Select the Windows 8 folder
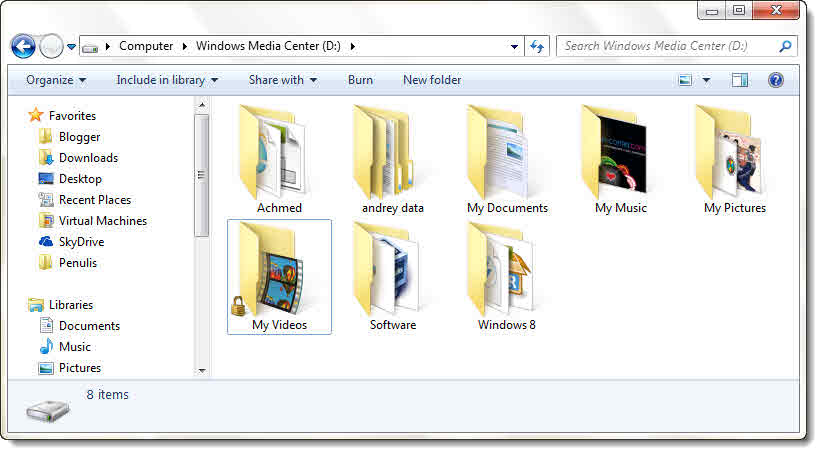Screen dimensions: 822x455 tap(506, 277)
